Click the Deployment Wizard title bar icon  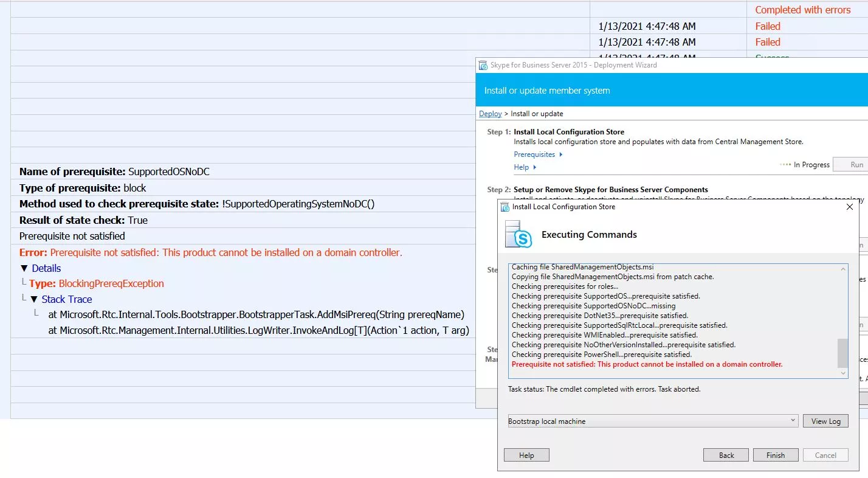coord(483,65)
